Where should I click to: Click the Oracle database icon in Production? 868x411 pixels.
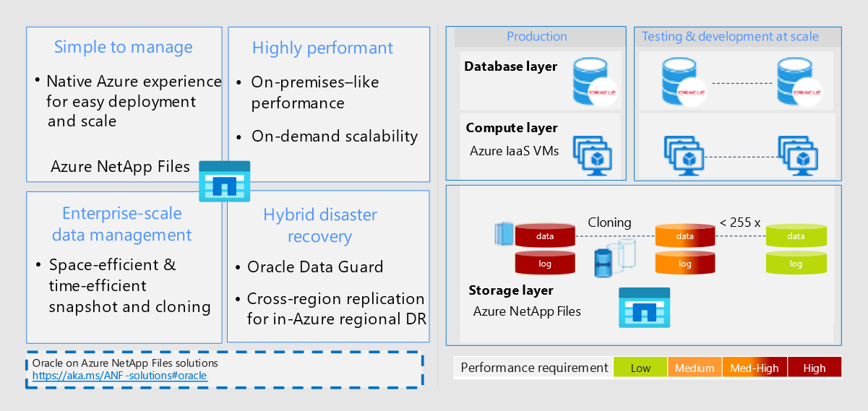click(596, 80)
